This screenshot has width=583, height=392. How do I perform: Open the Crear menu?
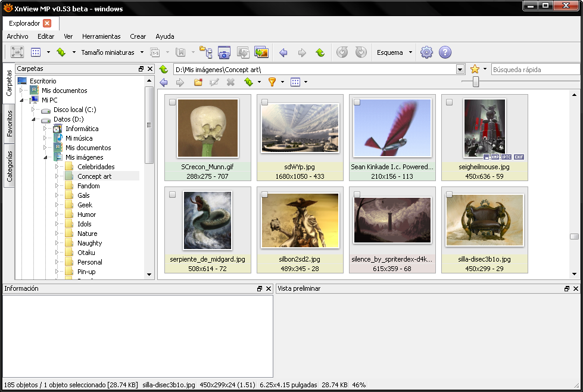(138, 36)
